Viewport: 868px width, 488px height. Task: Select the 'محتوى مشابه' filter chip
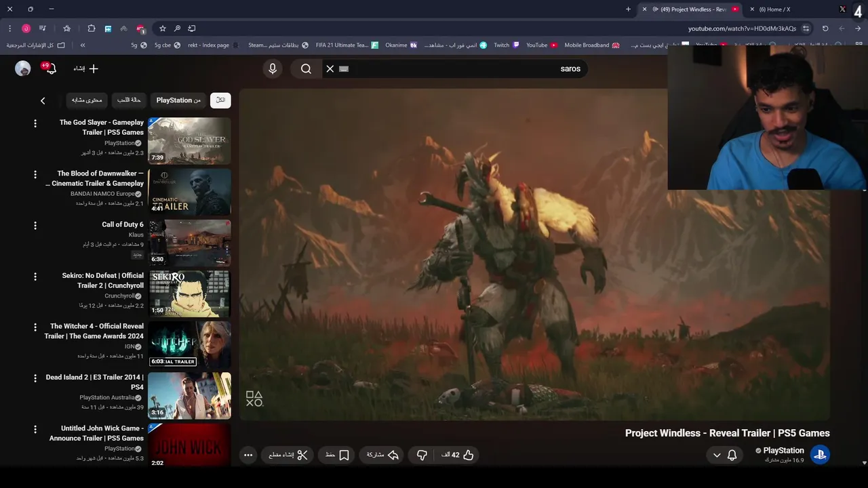pos(87,100)
